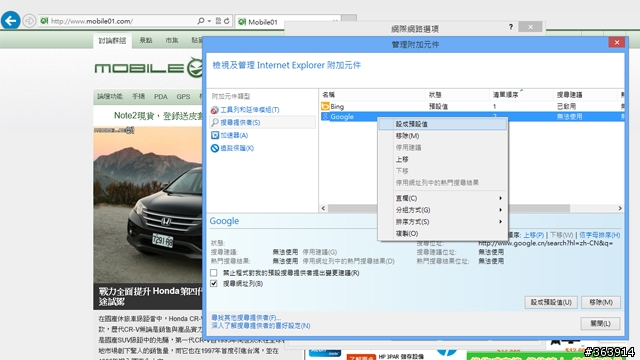
Task: Click the 移除(M) button at bottom right
Action: (x=601, y=302)
